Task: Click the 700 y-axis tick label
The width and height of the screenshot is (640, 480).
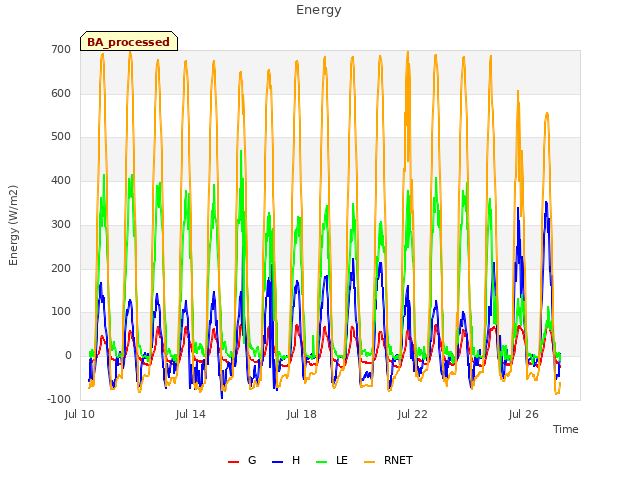Action: click(x=61, y=50)
